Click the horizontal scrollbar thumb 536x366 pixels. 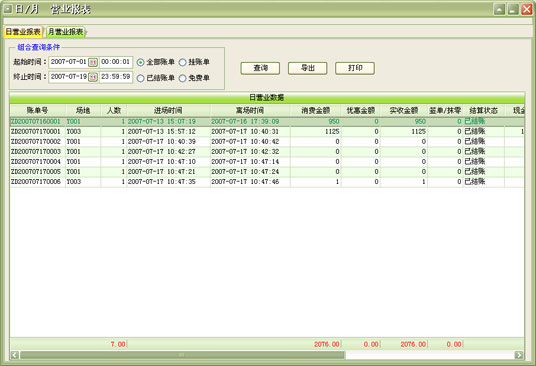(x=182, y=355)
